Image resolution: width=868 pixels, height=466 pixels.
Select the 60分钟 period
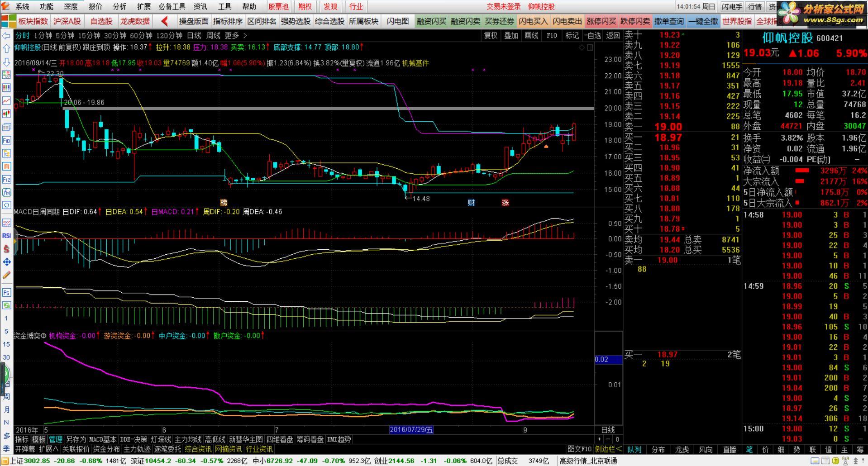pos(141,35)
